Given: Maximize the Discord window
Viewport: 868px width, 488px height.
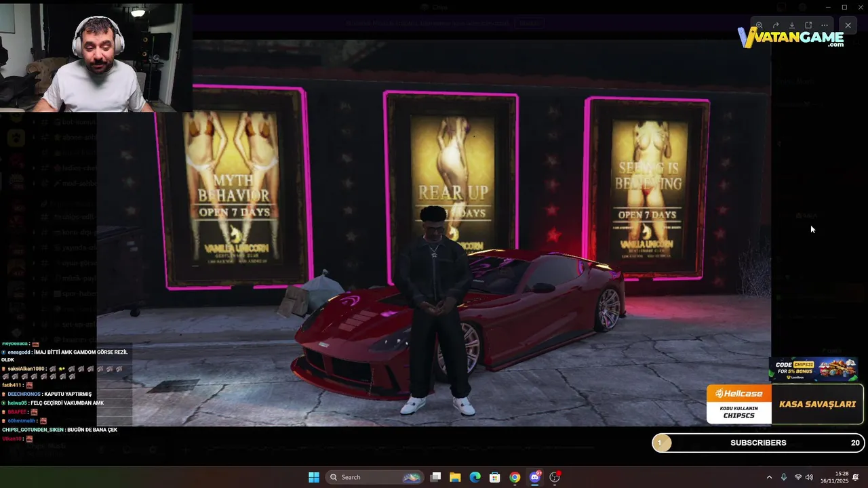Looking at the screenshot, I should click(x=844, y=7).
